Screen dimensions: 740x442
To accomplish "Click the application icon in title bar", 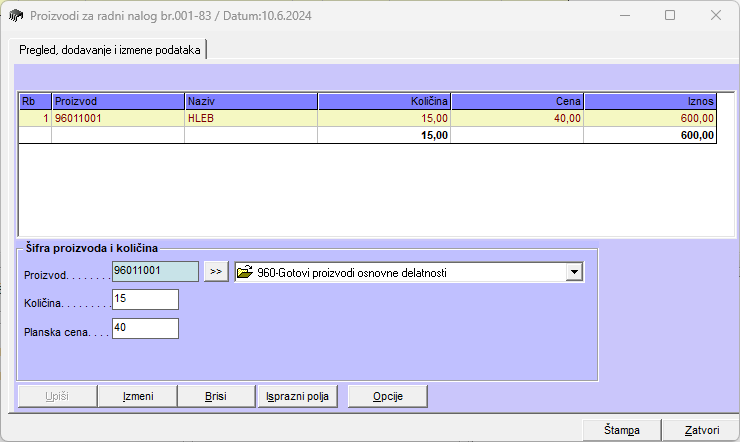I will [16, 16].
